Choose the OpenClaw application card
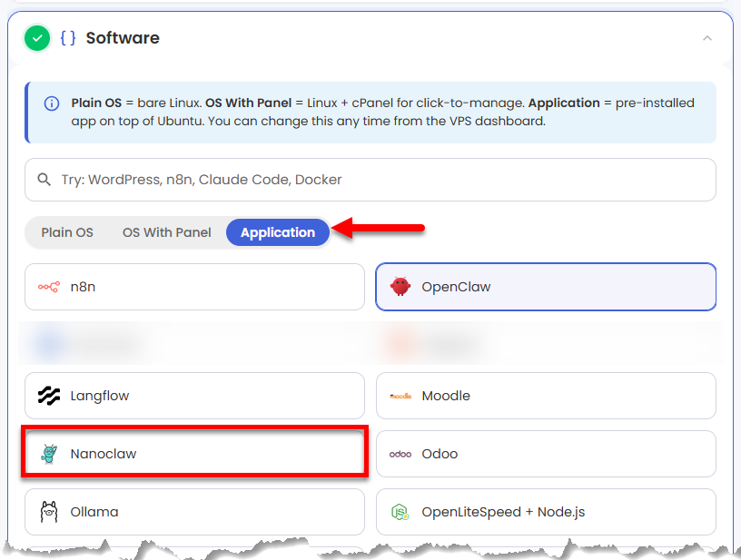This screenshot has height=560, width=741. (x=546, y=287)
